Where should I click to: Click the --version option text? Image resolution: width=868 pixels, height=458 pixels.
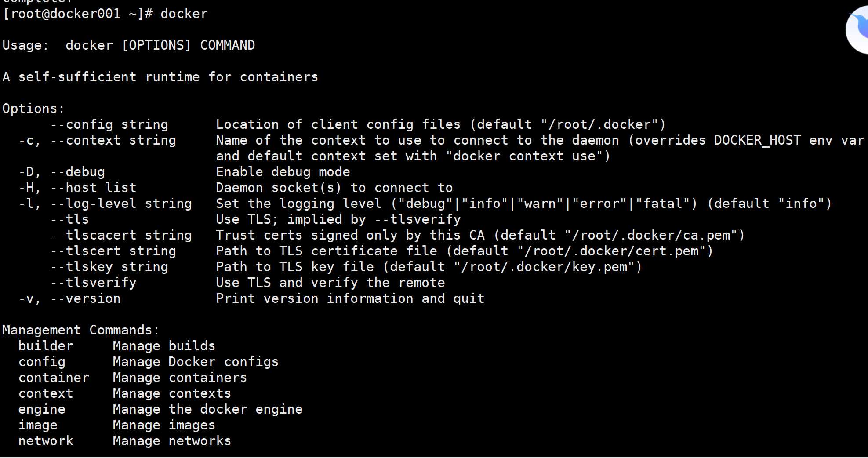point(86,299)
